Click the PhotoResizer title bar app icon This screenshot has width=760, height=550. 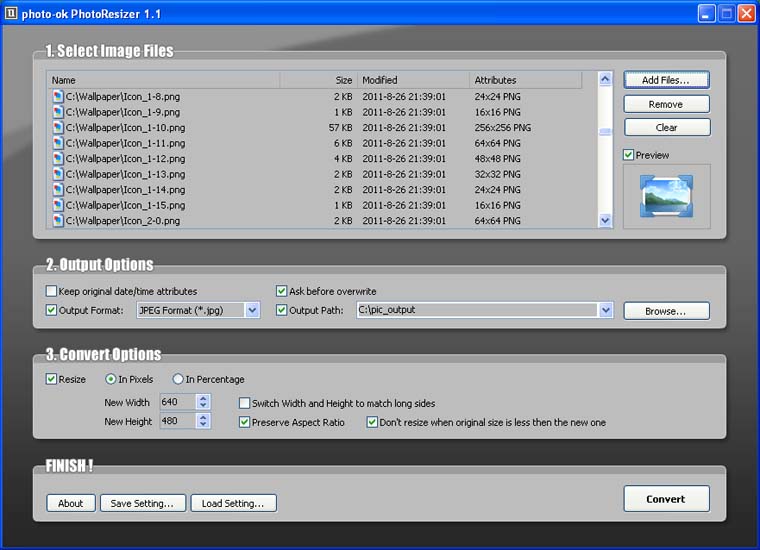coord(10,13)
